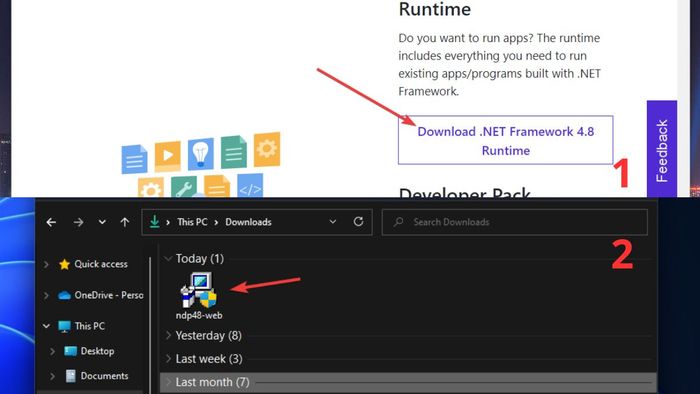Select Quick access star item
The height and width of the screenshot is (394, 700).
(93, 264)
